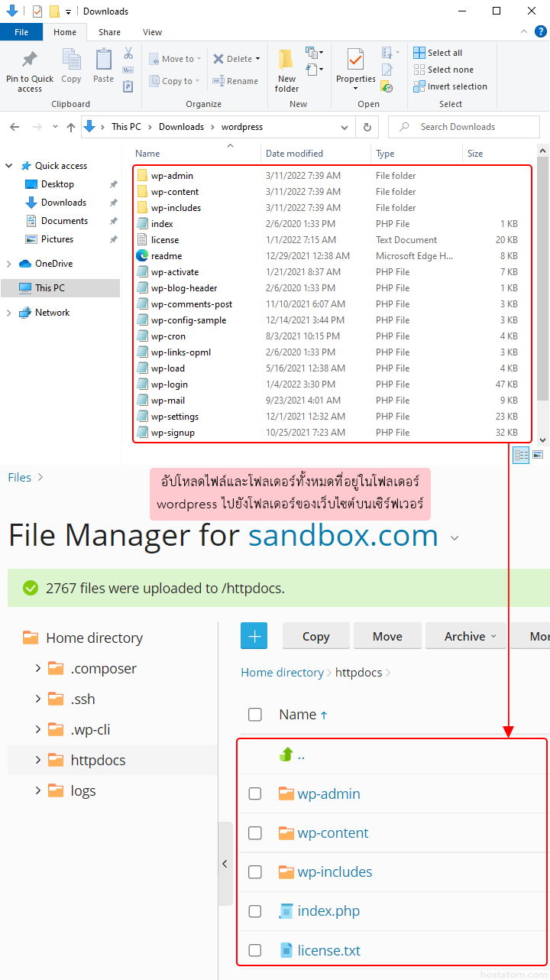This screenshot has height=980, width=550.
Task: Open Properties from the ribbon
Action: click(x=355, y=60)
